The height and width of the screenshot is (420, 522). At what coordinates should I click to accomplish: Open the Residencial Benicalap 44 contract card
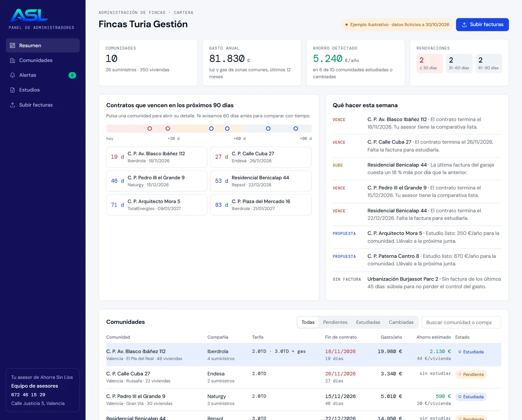pyautogui.click(x=261, y=181)
